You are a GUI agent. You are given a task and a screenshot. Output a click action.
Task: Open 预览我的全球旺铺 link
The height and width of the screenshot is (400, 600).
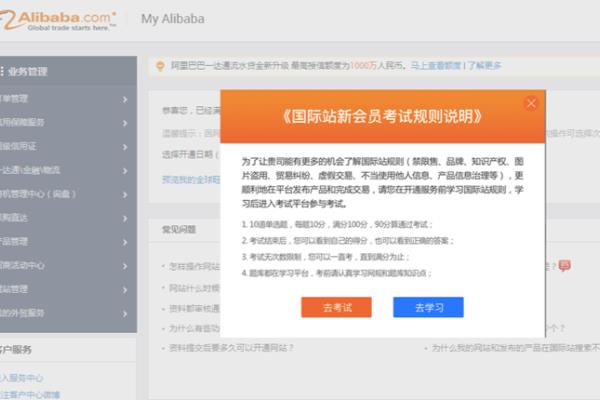click(191, 180)
